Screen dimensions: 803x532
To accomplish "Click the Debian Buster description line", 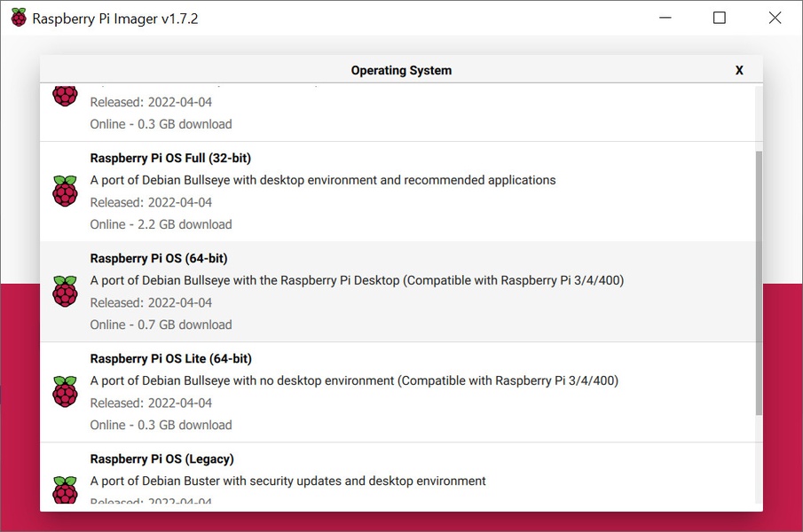I will point(287,481).
